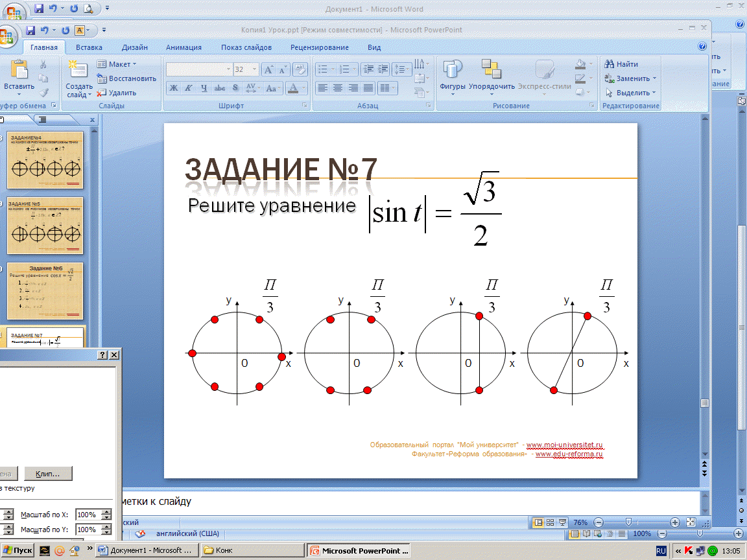Screen dimensions: 747x560
Task: Click the zoom out minus button beside 76%
Action: pyautogui.click(x=599, y=522)
